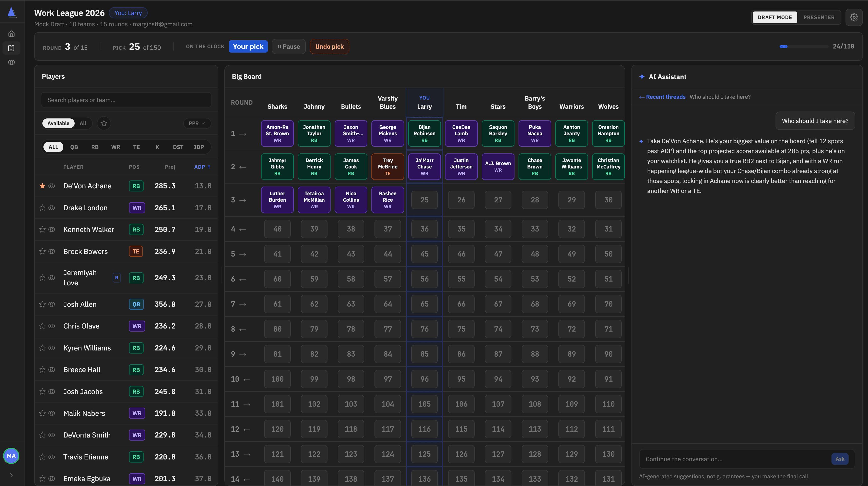This screenshot has width=868, height=486.
Task: Switch the player list to All
Action: pyautogui.click(x=83, y=123)
